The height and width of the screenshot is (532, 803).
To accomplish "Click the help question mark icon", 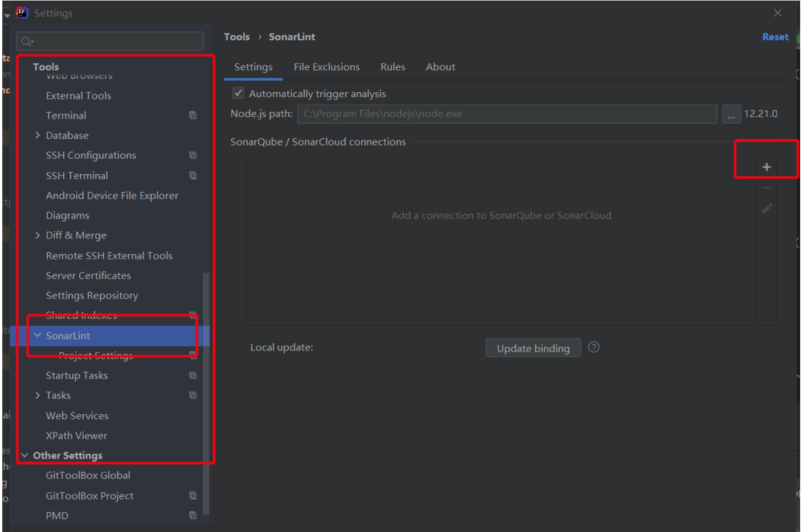I will pos(593,347).
